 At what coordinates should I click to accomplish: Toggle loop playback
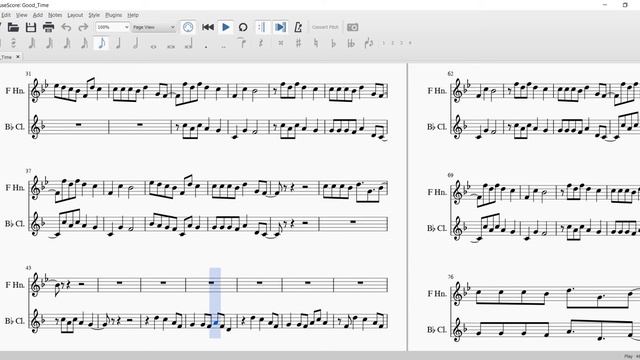click(243, 27)
